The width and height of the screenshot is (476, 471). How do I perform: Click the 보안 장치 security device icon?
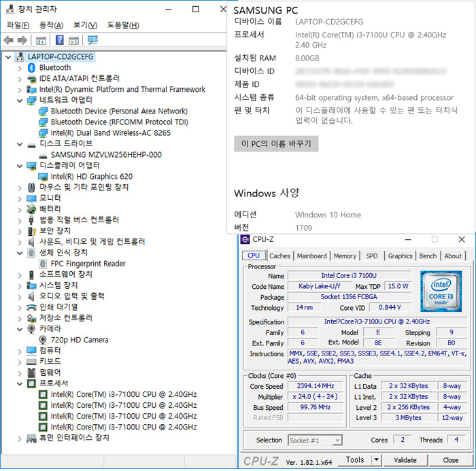coord(31,231)
